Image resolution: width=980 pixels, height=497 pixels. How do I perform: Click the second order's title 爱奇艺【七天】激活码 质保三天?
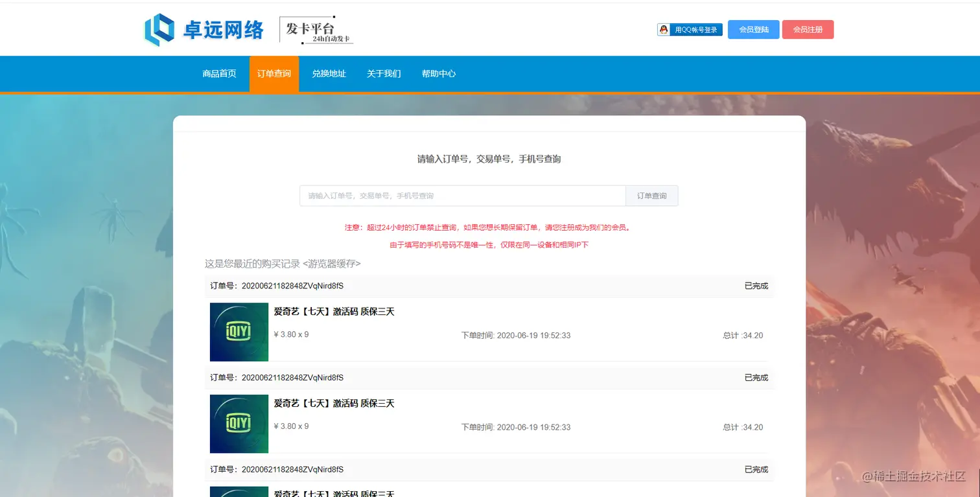coord(334,404)
